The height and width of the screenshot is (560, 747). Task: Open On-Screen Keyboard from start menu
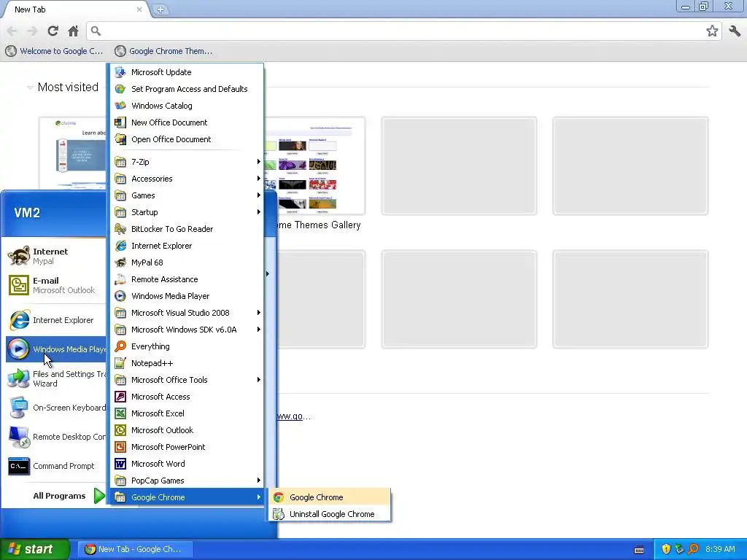pyautogui.click(x=55, y=408)
